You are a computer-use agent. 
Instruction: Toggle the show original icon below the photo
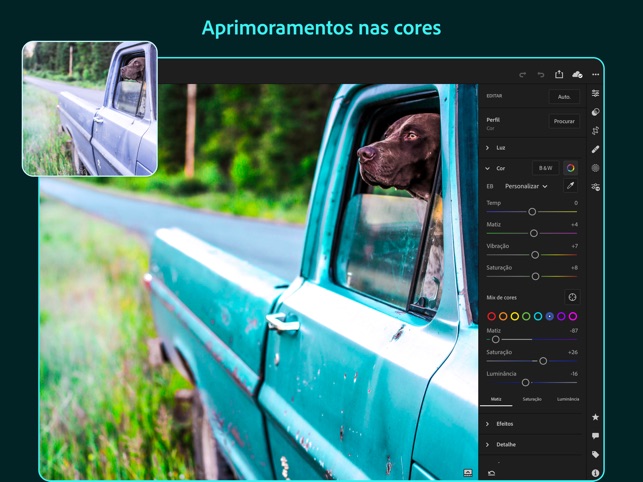468,473
